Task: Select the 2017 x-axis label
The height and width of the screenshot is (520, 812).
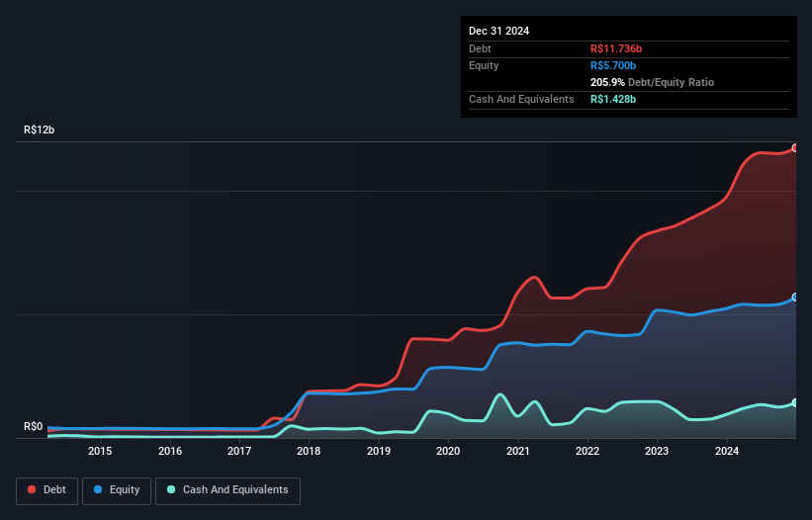Action: point(239,451)
